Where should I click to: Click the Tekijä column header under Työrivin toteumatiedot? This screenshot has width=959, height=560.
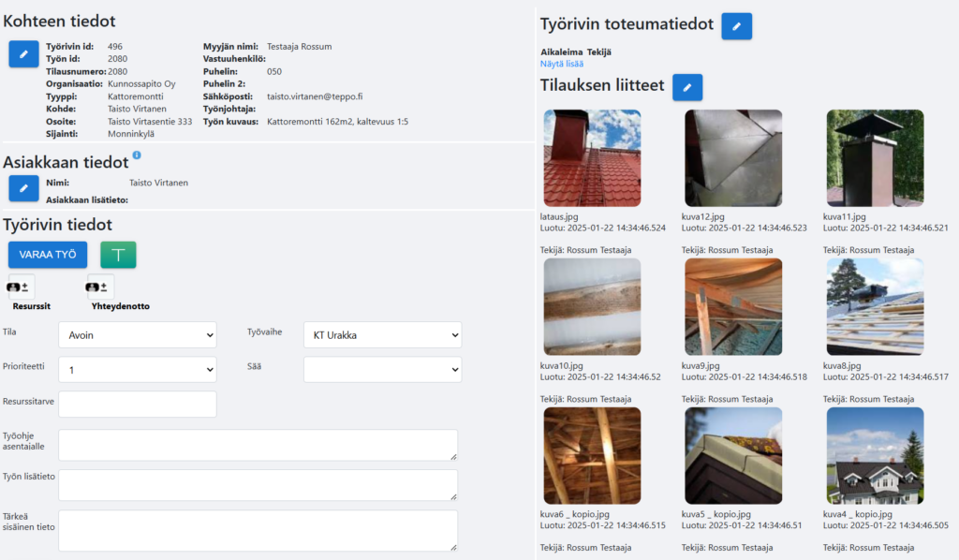point(598,52)
